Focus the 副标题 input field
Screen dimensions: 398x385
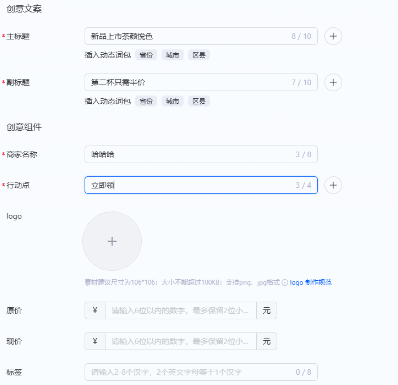201,82
